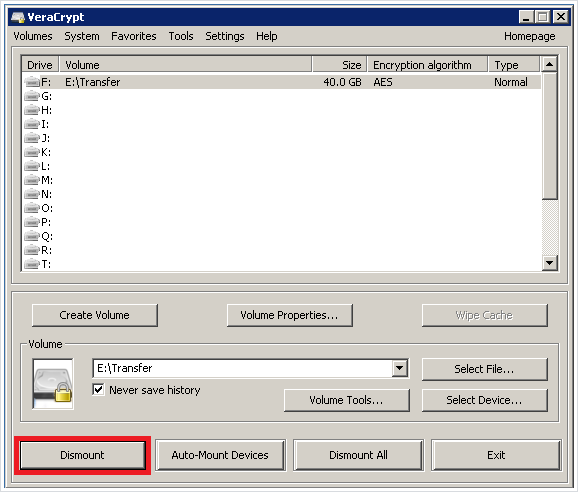The image size is (578, 492).
Task: Open the Favorites menu
Action: [134, 36]
